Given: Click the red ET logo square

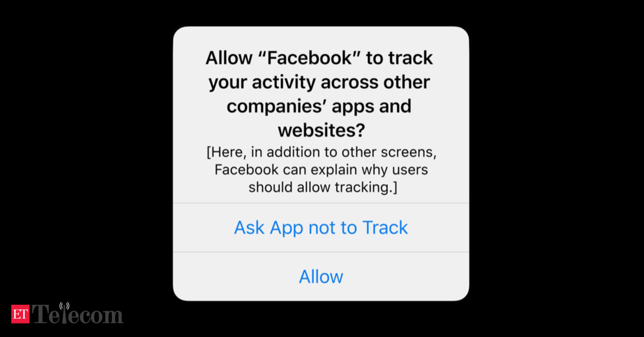Looking at the screenshot, I should click(x=20, y=314).
